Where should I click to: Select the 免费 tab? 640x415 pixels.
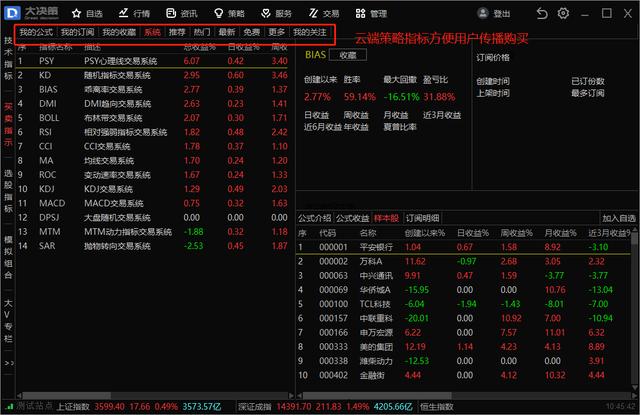coord(251,32)
